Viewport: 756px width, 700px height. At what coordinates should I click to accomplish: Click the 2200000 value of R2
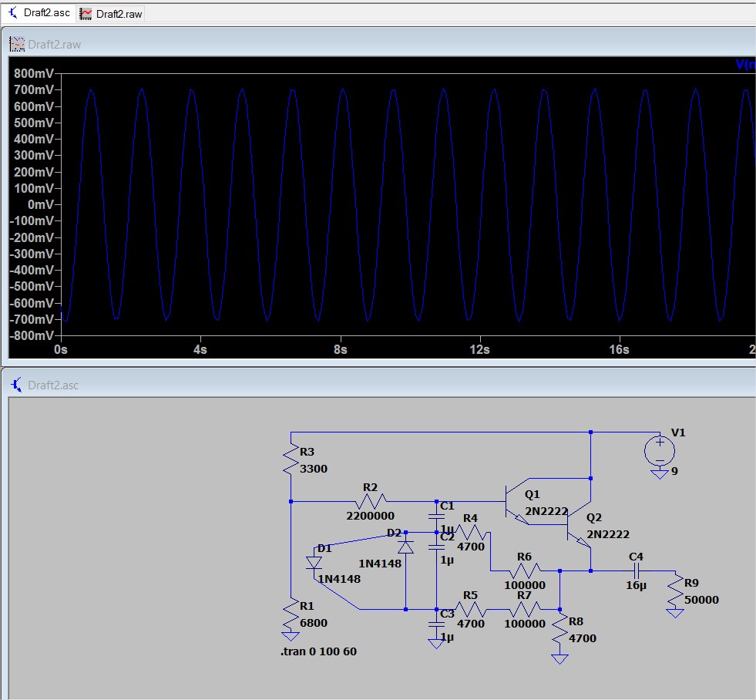click(x=370, y=516)
